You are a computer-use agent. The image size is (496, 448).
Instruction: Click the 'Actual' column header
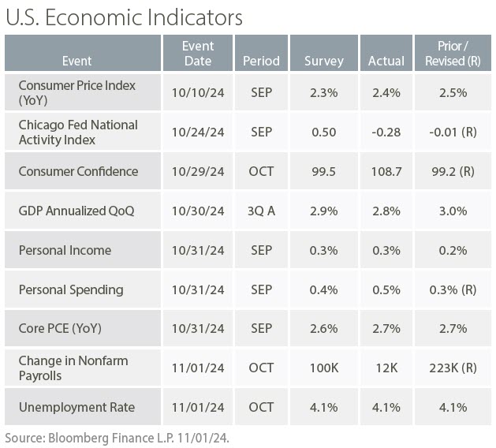click(386, 61)
